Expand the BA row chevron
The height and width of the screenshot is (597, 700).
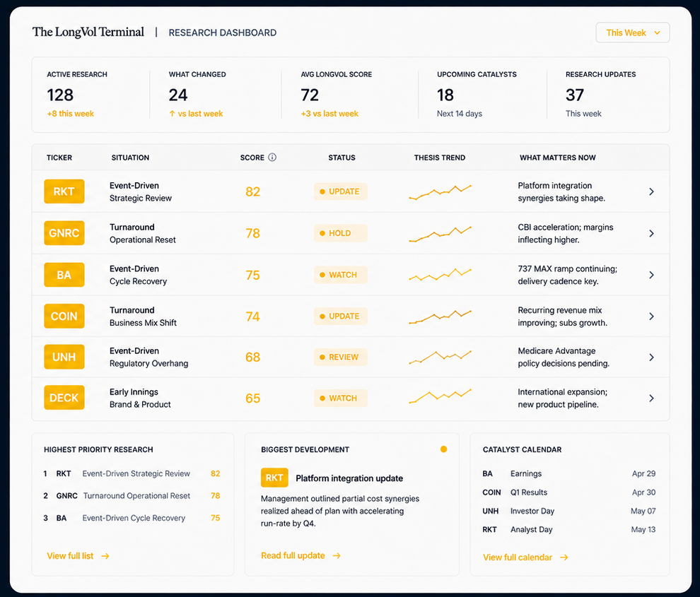coord(651,275)
